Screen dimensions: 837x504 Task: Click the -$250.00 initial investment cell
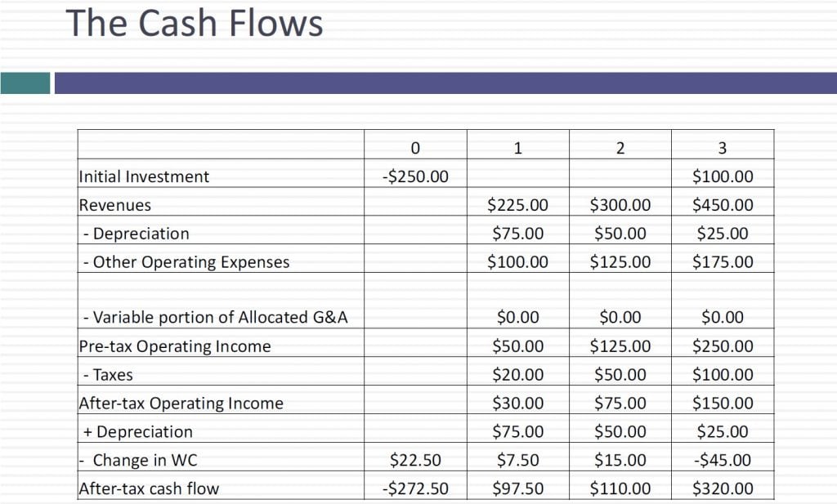pyautogui.click(x=415, y=176)
